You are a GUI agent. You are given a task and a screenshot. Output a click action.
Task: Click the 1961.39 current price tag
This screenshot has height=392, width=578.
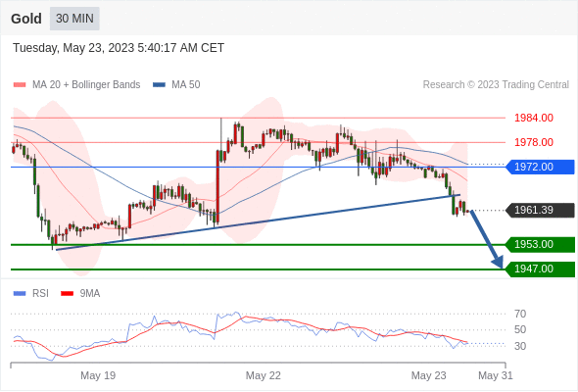tap(540, 210)
